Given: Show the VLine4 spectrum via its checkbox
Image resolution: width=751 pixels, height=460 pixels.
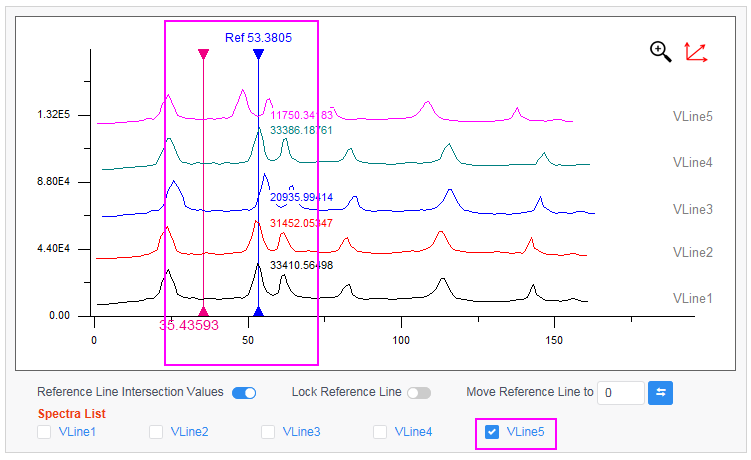Looking at the screenshot, I should pyautogui.click(x=380, y=432).
